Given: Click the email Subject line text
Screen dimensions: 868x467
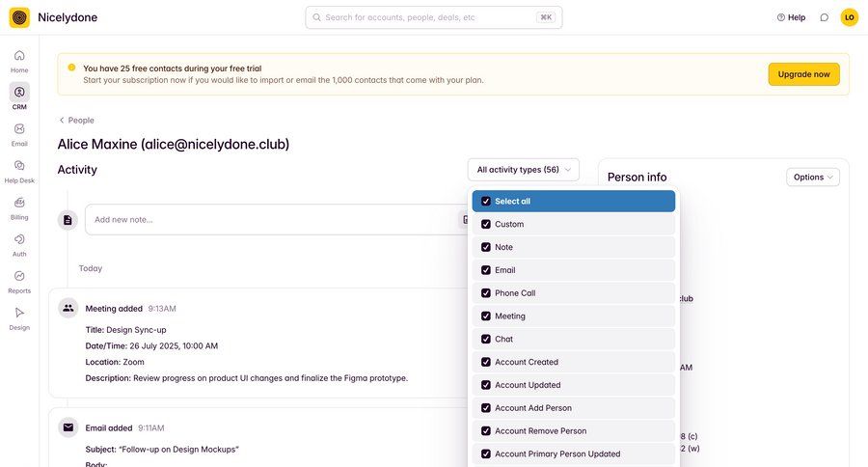Looking at the screenshot, I should click(x=162, y=450).
